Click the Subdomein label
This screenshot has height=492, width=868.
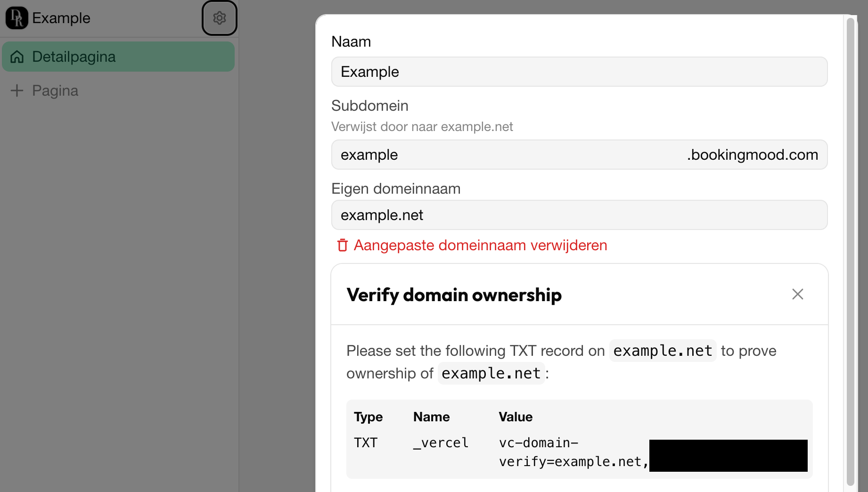pos(369,106)
